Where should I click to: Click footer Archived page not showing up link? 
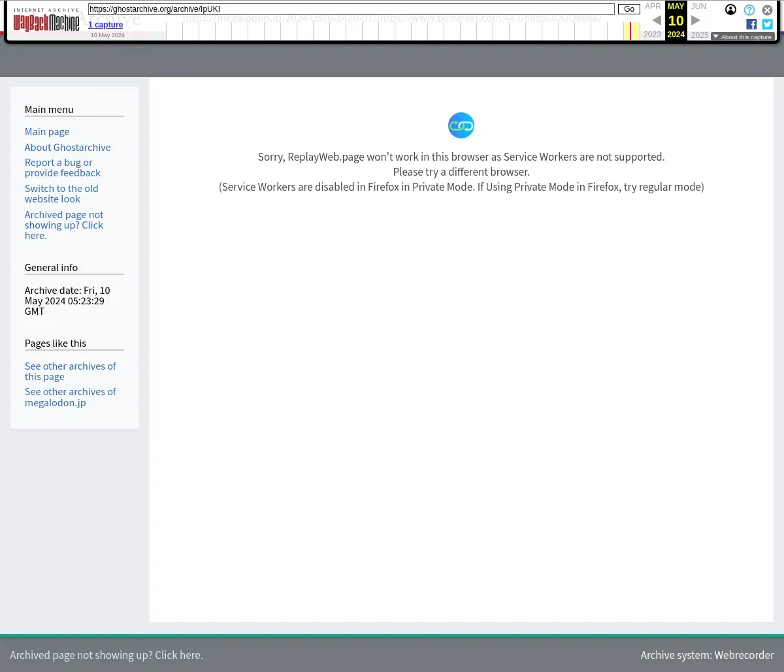click(x=106, y=655)
